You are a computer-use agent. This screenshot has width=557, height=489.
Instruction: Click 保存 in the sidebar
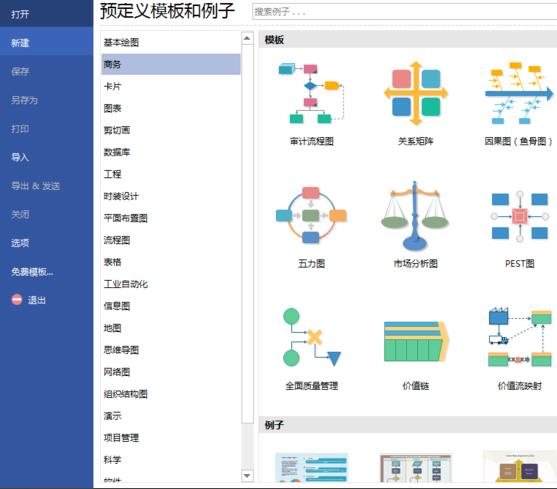pos(20,71)
